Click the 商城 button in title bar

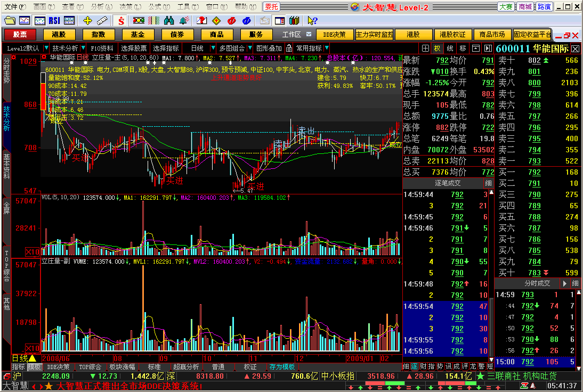pos(525,7)
